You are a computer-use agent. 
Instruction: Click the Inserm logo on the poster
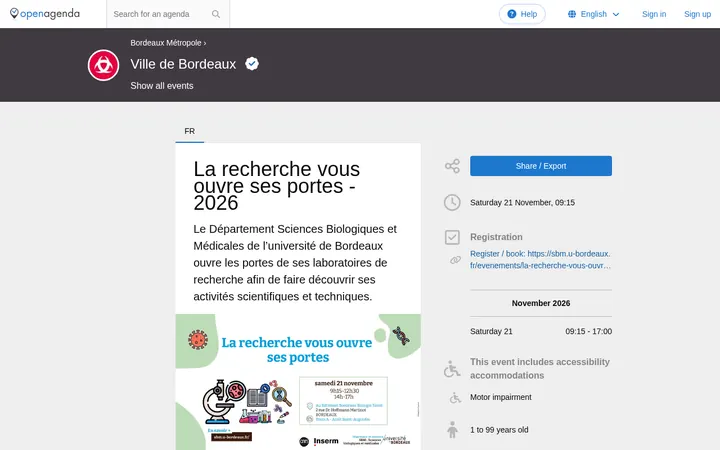326,441
